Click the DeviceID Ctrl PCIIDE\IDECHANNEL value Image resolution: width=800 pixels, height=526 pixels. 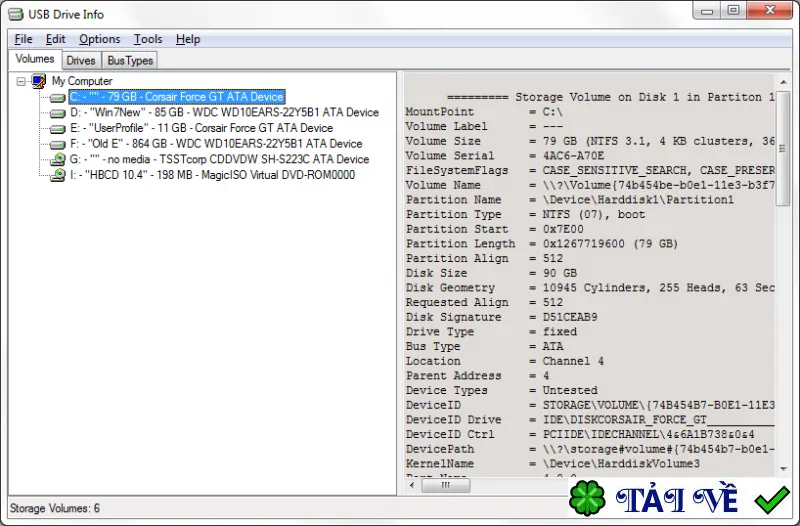[x=648, y=434]
